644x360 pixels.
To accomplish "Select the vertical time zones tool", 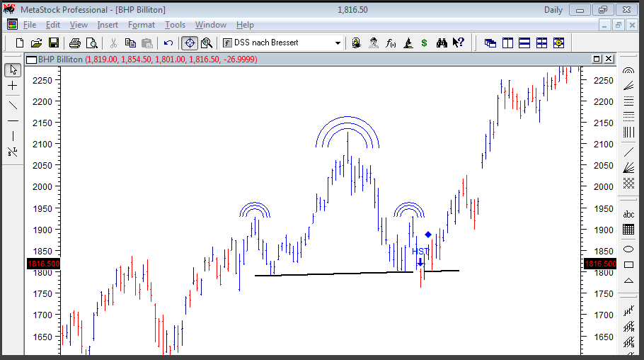I will click(628, 132).
